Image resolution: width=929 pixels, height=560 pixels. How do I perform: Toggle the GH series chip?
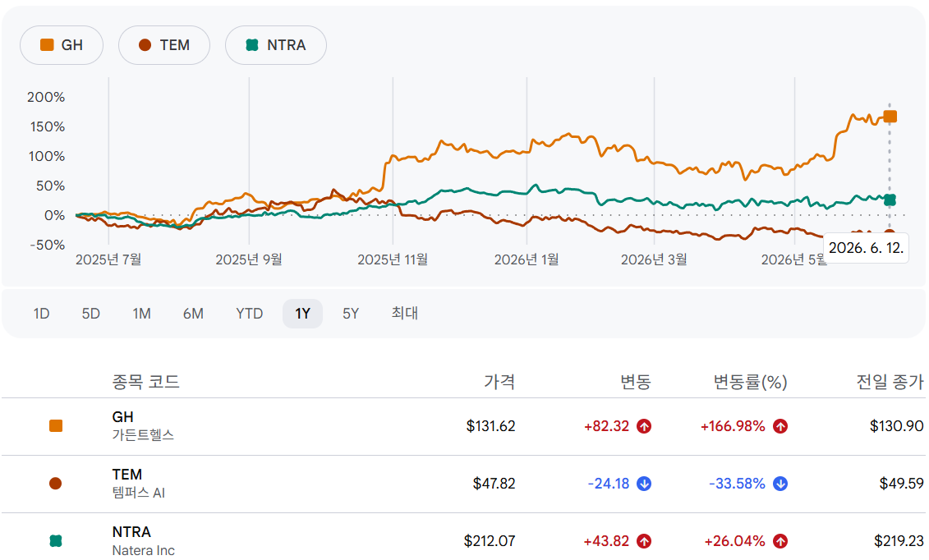tap(62, 45)
